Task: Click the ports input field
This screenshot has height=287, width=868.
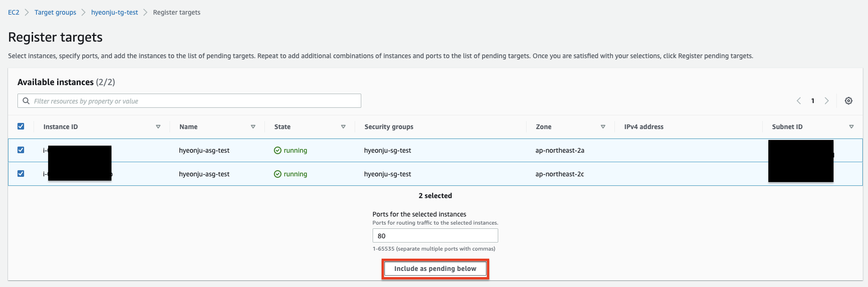Action: pyautogui.click(x=435, y=235)
